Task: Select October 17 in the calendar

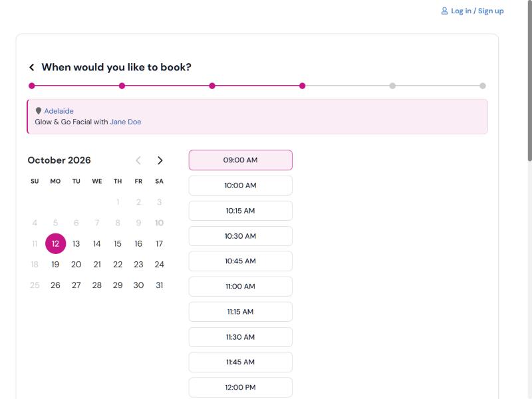Action: pyautogui.click(x=159, y=243)
